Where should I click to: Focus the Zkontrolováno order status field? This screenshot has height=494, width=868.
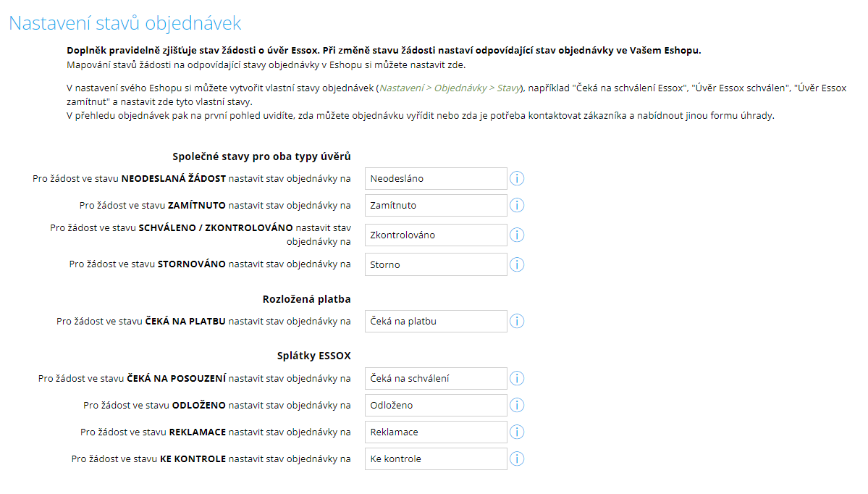pyautogui.click(x=435, y=235)
